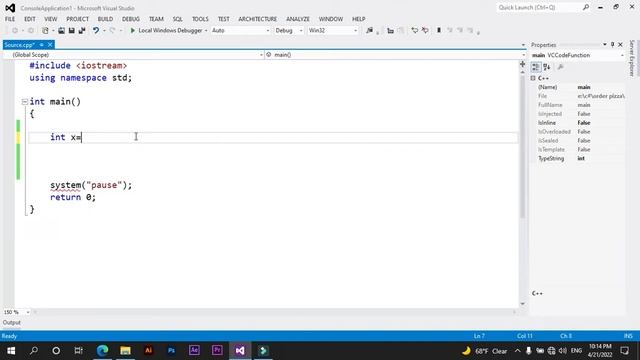
Task: Open Windows Start menu
Action: click(x=11, y=351)
